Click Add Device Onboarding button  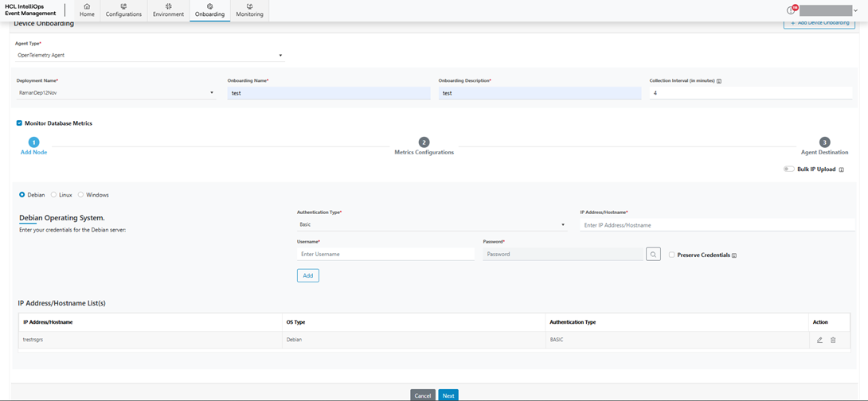[819, 23]
